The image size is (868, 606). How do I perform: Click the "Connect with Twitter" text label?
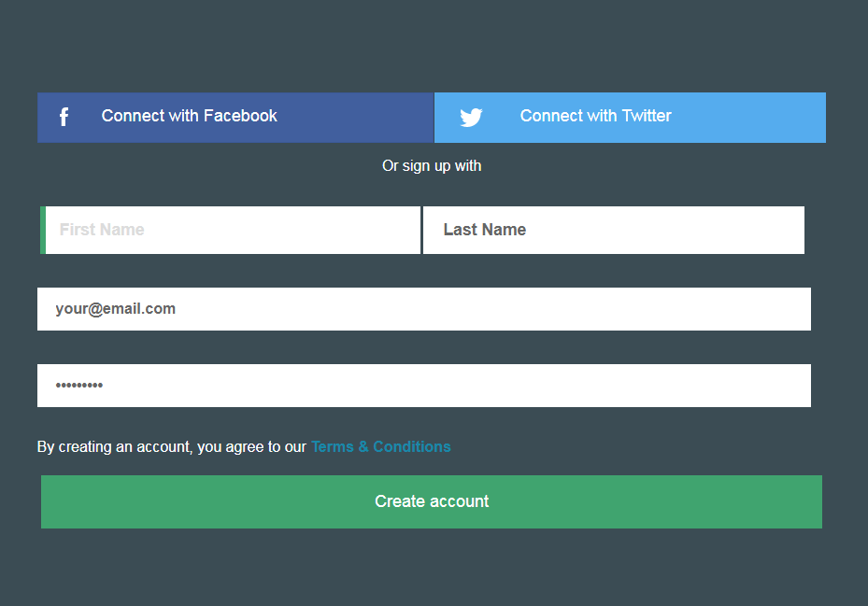pos(596,116)
